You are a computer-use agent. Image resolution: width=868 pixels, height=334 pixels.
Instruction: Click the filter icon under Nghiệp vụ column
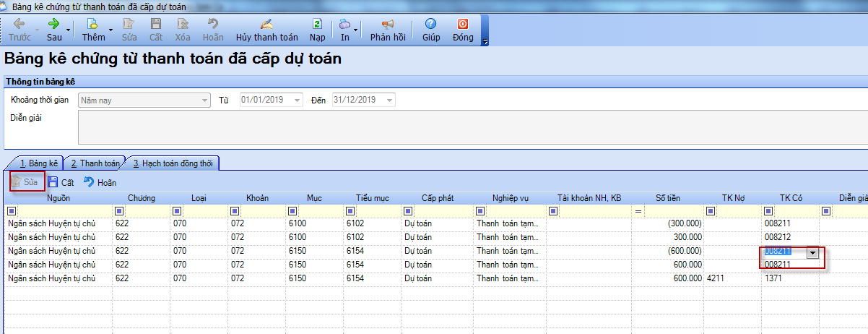point(480,211)
